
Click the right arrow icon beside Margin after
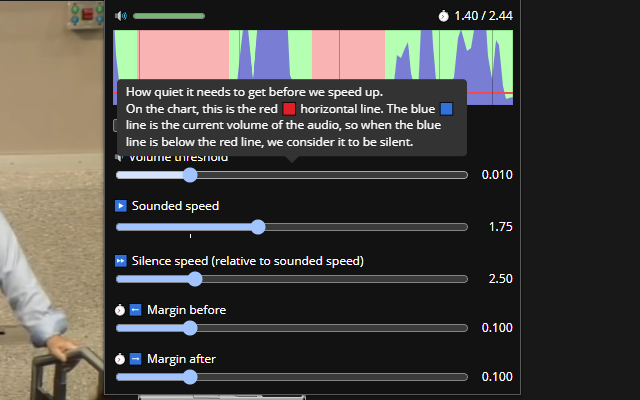[136, 359]
